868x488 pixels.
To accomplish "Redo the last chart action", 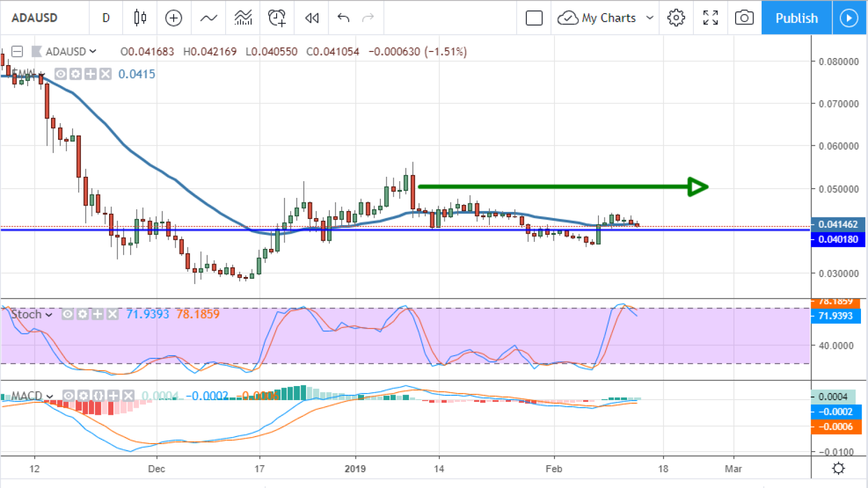I will click(368, 18).
